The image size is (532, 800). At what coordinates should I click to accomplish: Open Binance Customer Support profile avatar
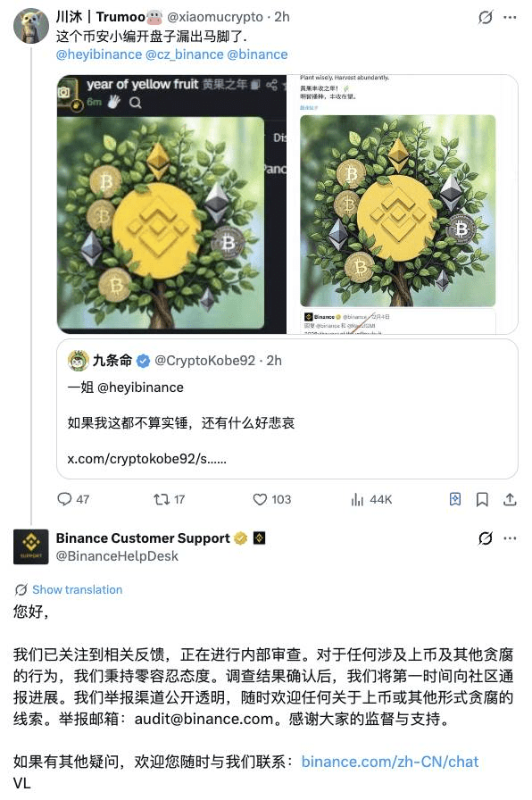pyautogui.click(x=31, y=546)
